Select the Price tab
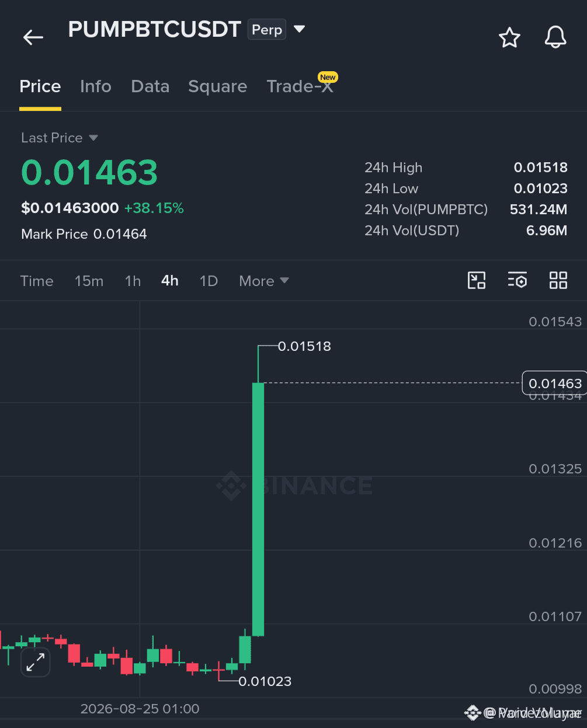The width and height of the screenshot is (587, 728). click(40, 86)
